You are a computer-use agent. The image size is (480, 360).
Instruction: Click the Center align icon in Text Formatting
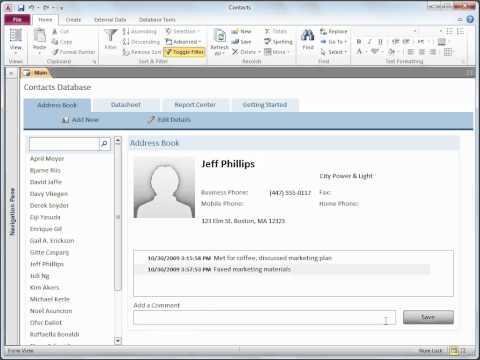422,52
